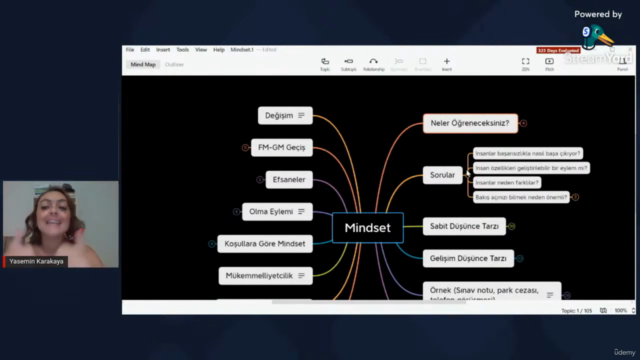The width and height of the screenshot is (640, 360).
Task: Open the Edit menu
Action: point(145,50)
